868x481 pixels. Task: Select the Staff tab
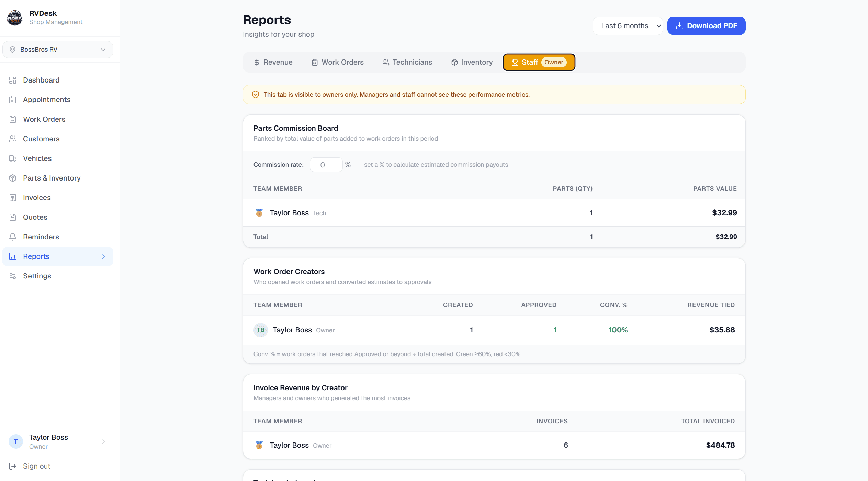click(x=539, y=62)
